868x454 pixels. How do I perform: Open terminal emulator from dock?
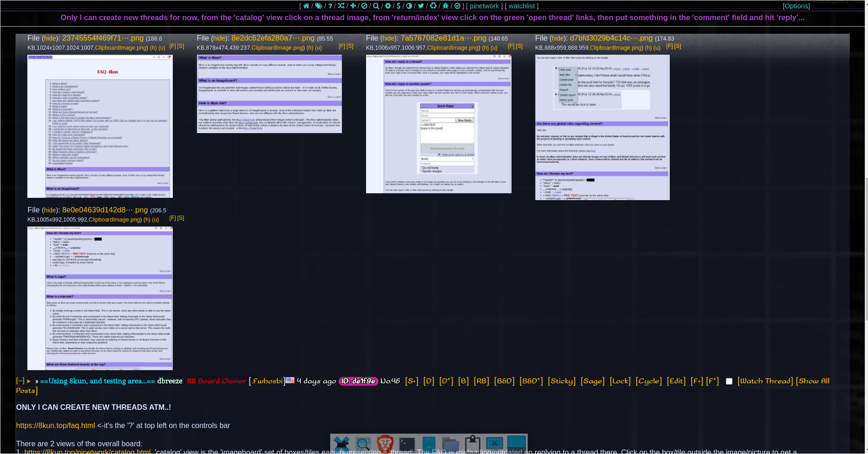[x=407, y=444]
